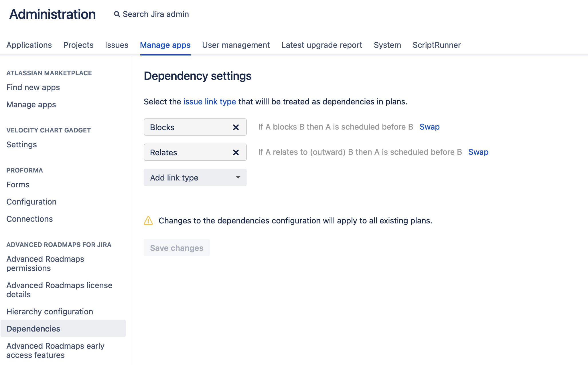Click the Add link type dropdown arrow
This screenshot has height=365, width=588.
point(238,177)
